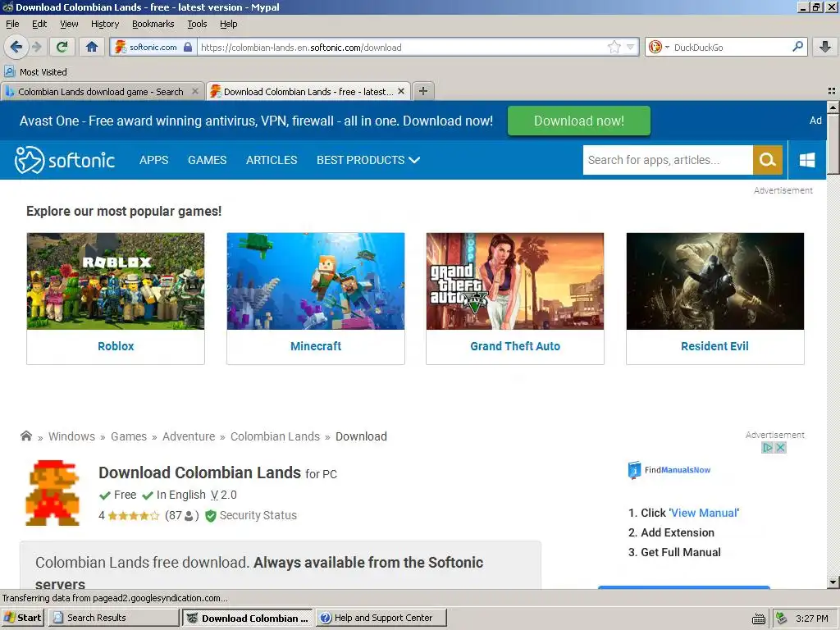This screenshot has height=630, width=840.
Task: Close the FindManualsNow ad with X
Action: tap(781, 447)
